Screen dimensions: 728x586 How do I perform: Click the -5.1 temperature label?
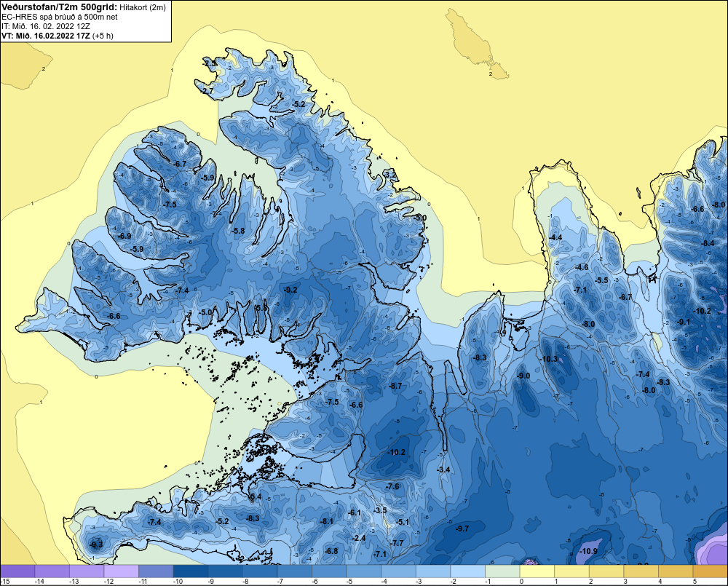(403, 522)
